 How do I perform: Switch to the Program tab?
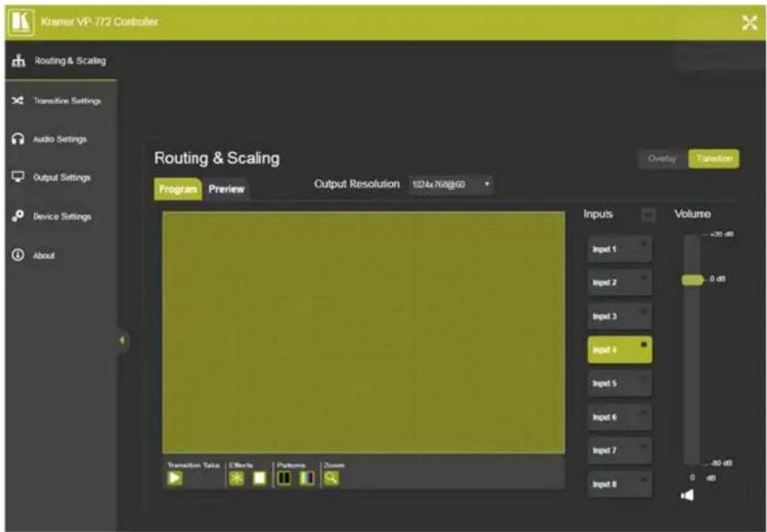(x=177, y=189)
